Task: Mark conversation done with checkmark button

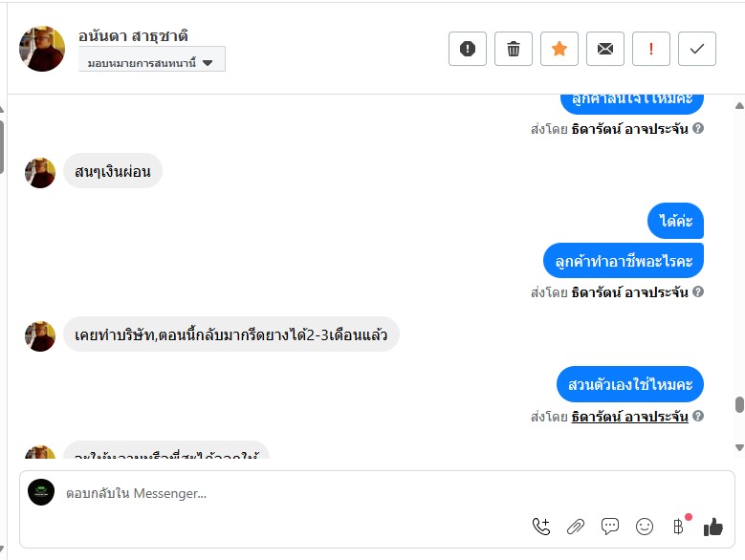Action: coord(697,49)
